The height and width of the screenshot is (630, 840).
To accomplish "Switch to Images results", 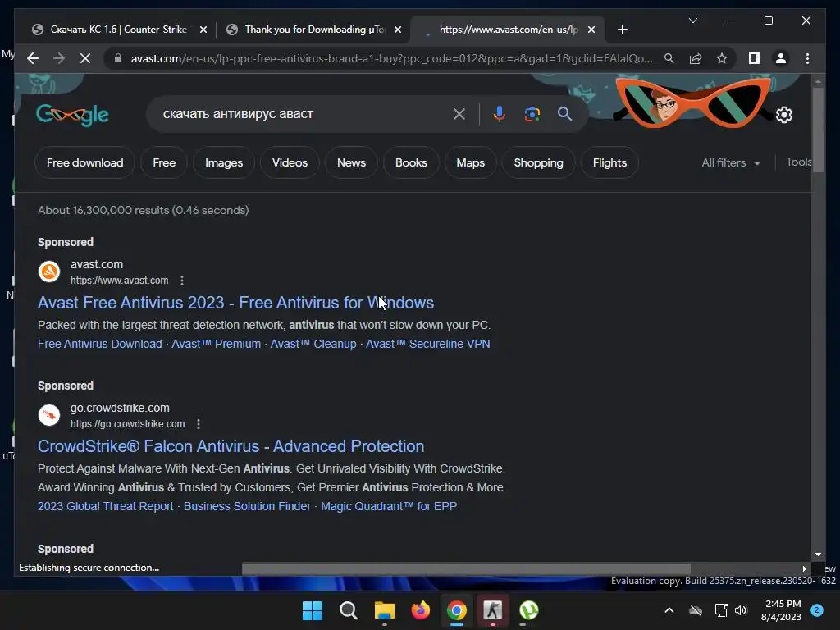I will tap(224, 163).
